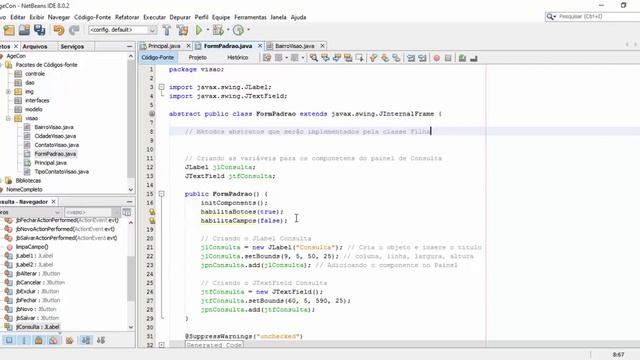Select TipoContatoVisao.java in project tree
The image size is (640, 360).
click(x=61, y=172)
